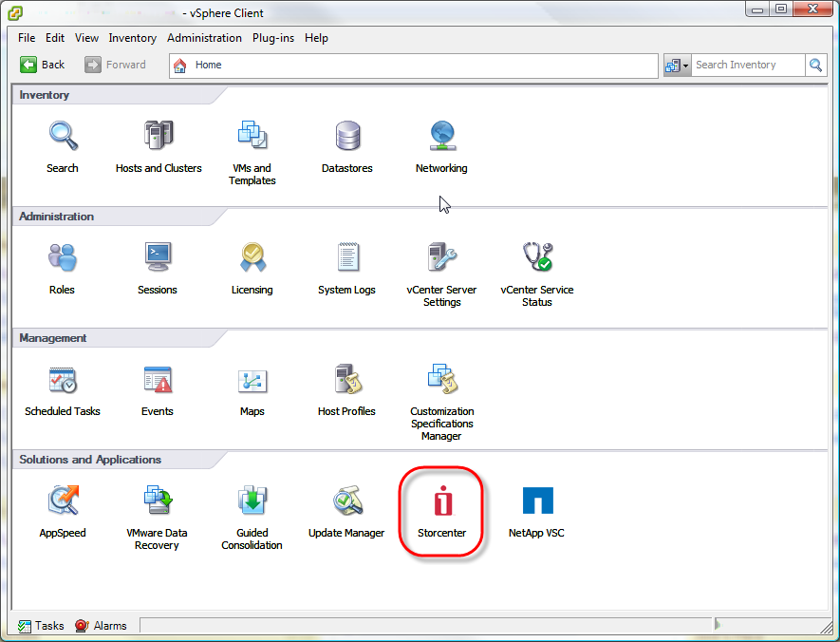Open the Inventory menu

click(132, 38)
